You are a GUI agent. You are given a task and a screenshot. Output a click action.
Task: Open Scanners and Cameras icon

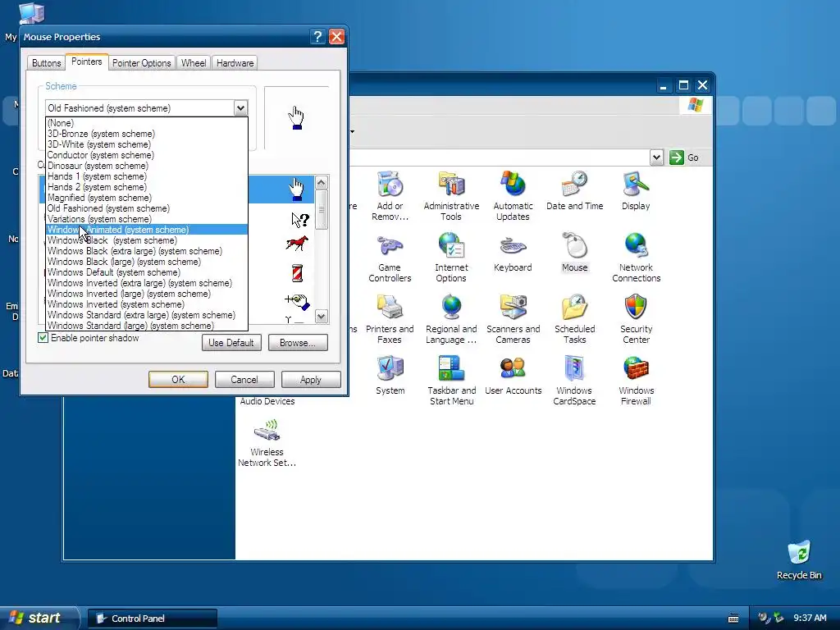point(513,319)
